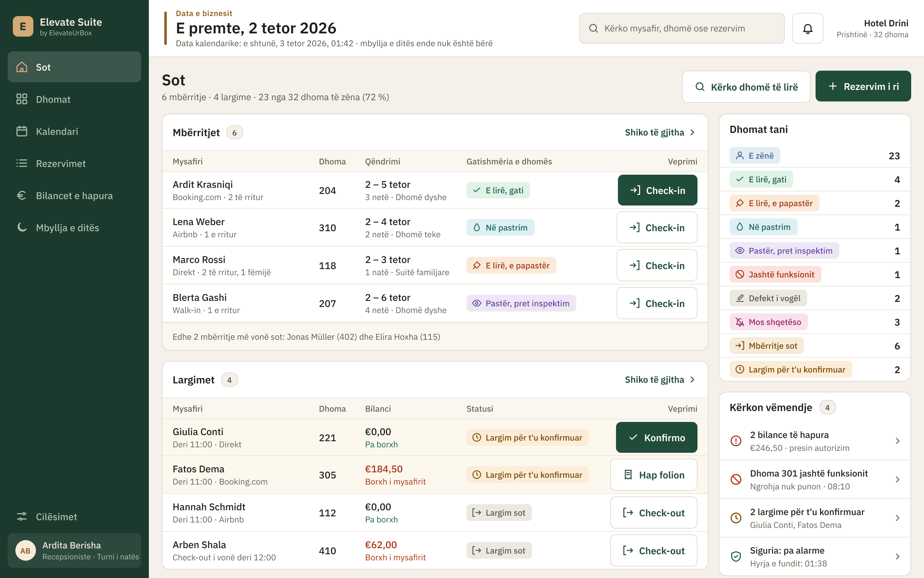Open Mbyllja e ditës in the sidebar
924x578 pixels.
pyautogui.click(x=74, y=227)
